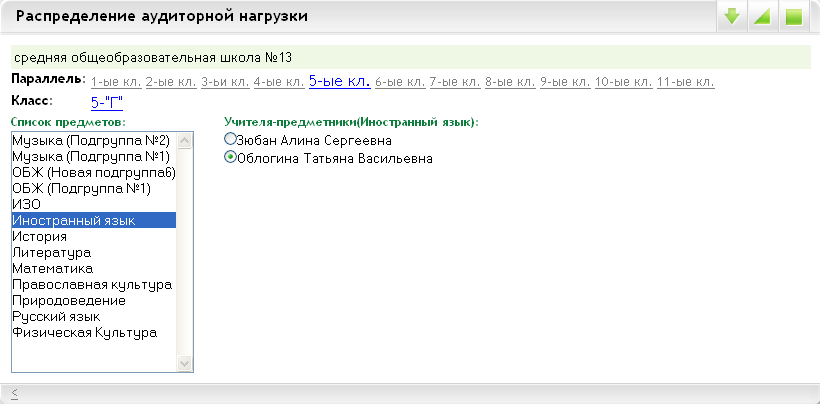
Task: Select Православная культура subject
Action: pyautogui.click(x=94, y=285)
